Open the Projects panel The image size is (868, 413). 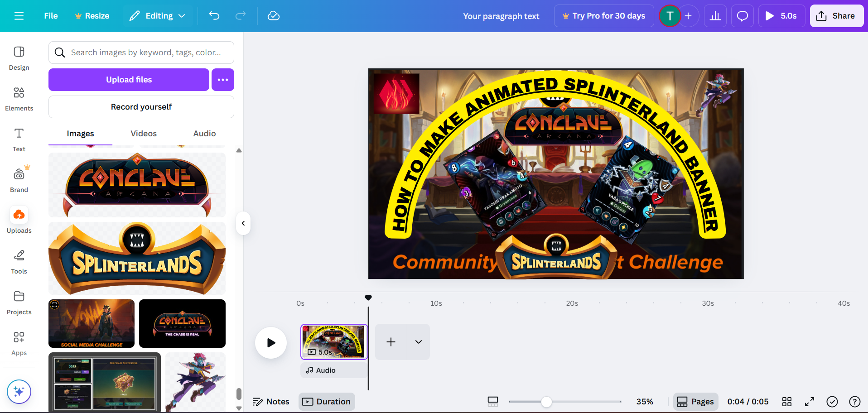tap(19, 303)
